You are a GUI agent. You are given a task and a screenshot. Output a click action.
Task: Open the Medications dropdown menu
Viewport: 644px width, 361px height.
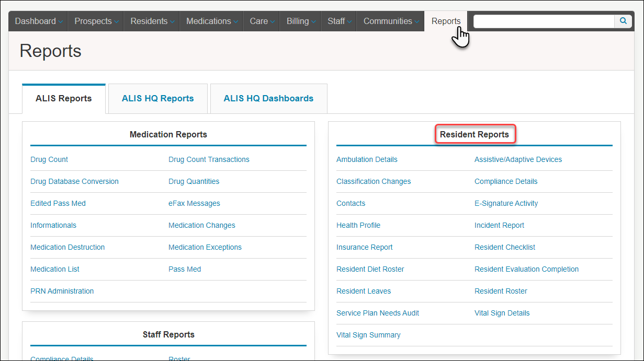[211, 21]
